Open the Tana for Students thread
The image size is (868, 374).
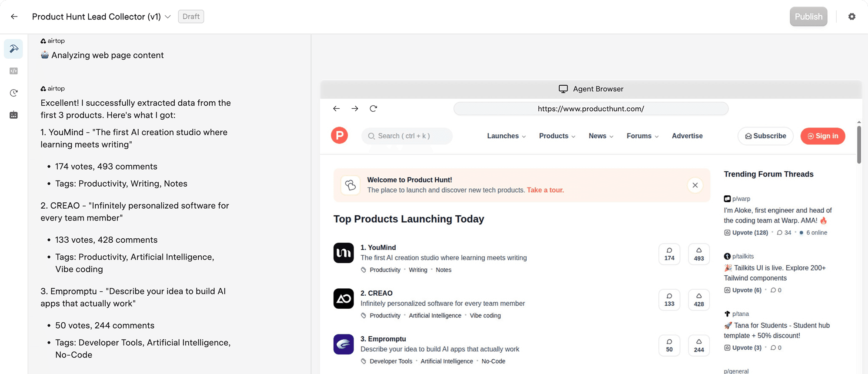777,330
